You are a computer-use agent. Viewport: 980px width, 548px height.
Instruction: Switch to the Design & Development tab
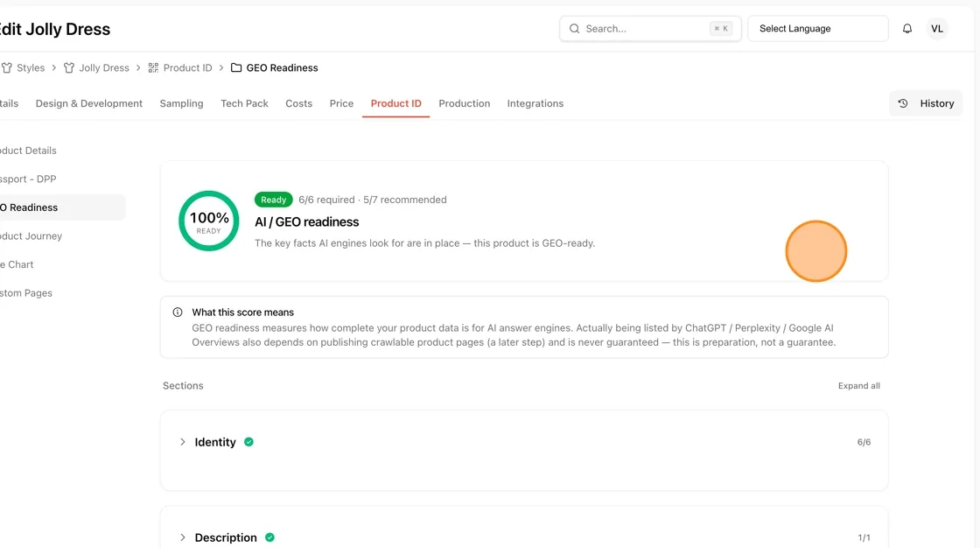tap(88, 103)
